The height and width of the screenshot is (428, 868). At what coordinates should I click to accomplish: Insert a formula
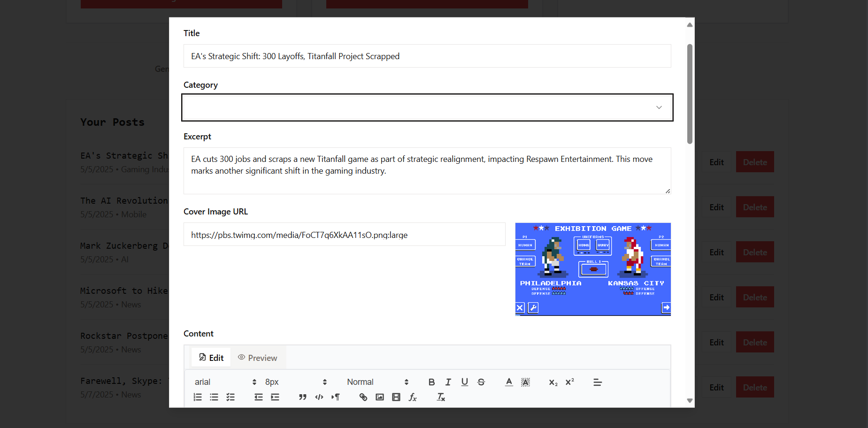pos(413,397)
